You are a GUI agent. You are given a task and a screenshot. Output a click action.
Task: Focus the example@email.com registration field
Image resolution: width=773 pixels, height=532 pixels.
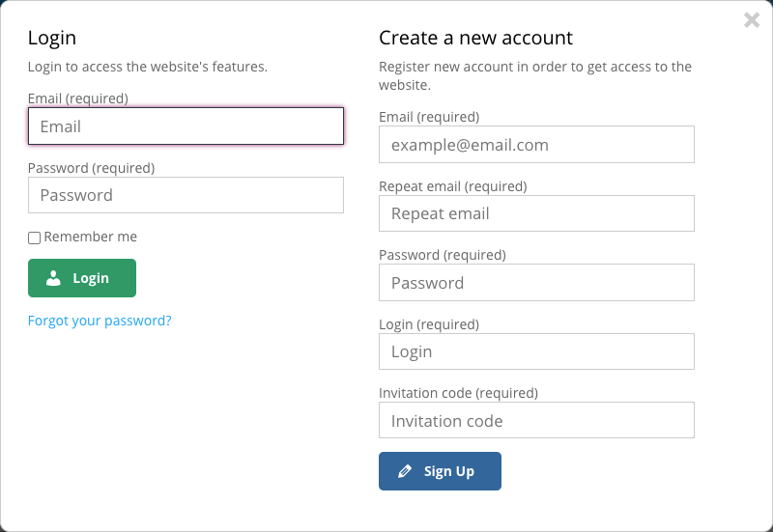(536, 144)
